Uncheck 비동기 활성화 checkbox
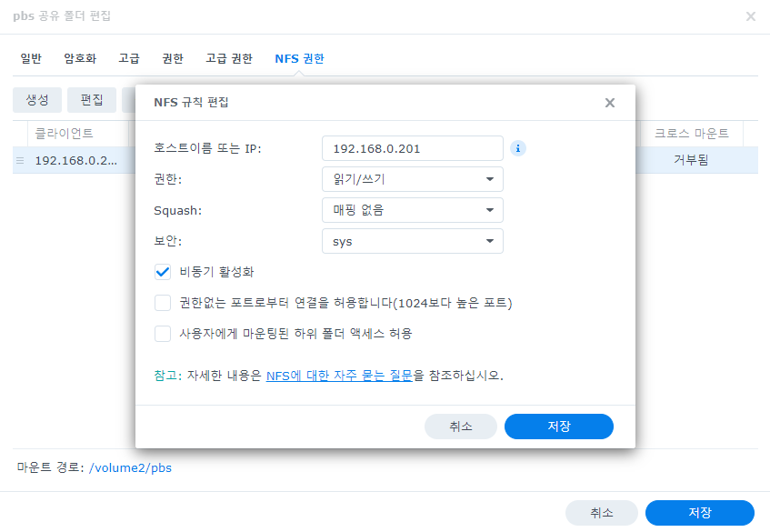 click(163, 272)
